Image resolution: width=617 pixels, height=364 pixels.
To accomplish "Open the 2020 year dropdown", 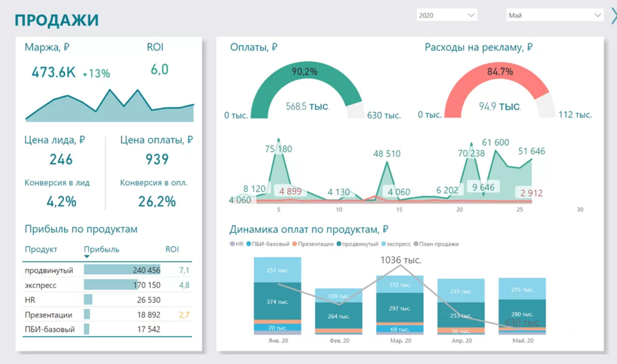I will [447, 15].
